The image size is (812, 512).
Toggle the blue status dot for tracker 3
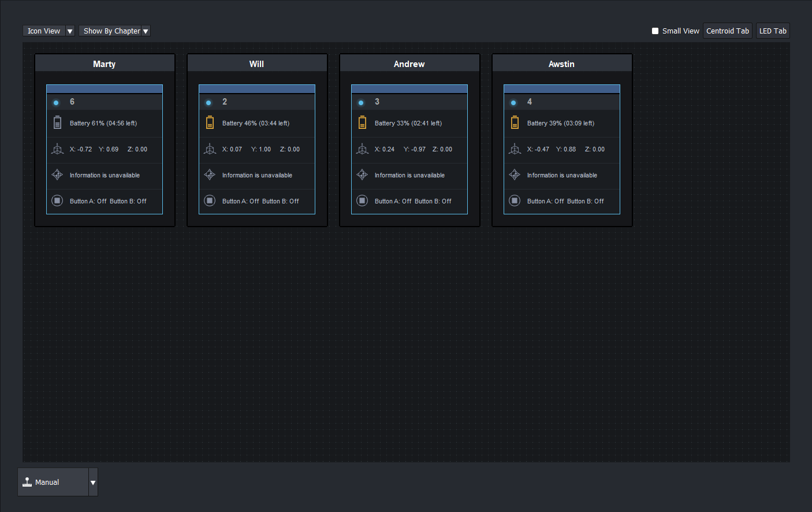(361, 102)
